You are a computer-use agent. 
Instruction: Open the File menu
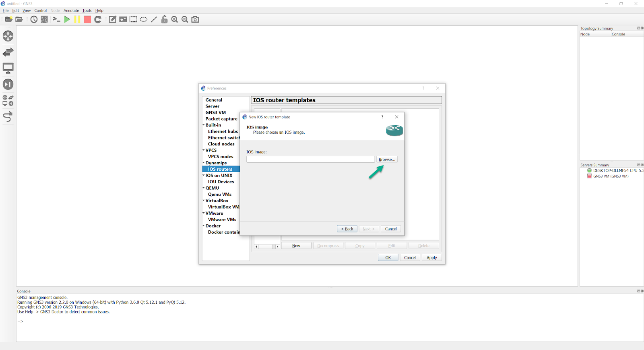pyautogui.click(x=6, y=10)
